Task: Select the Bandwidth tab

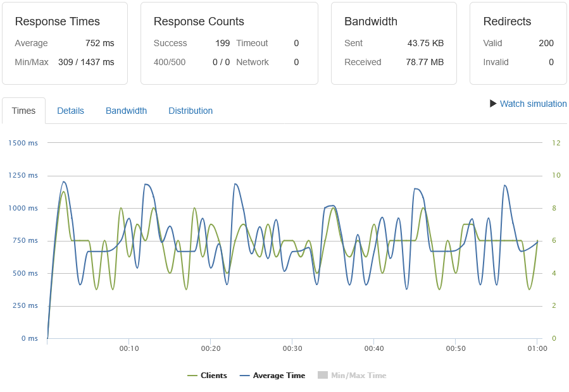Action: click(x=126, y=111)
